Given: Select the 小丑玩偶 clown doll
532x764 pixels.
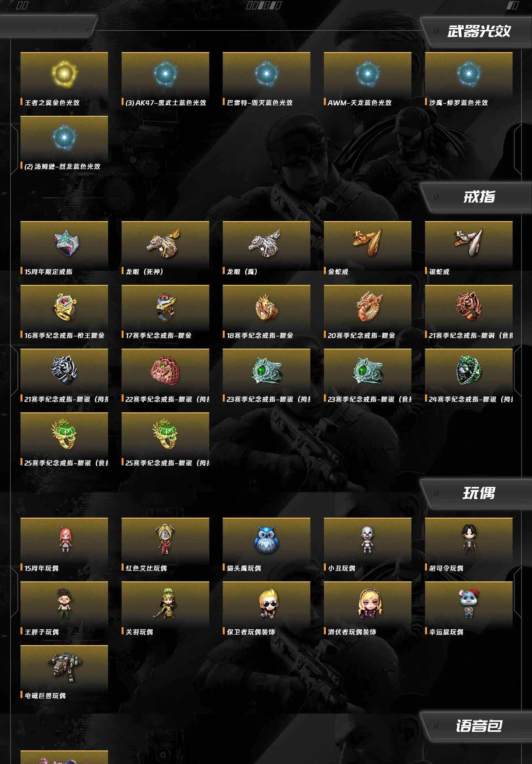Looking at the screenshot, I should pyautogui.click(x=367, y=540).
